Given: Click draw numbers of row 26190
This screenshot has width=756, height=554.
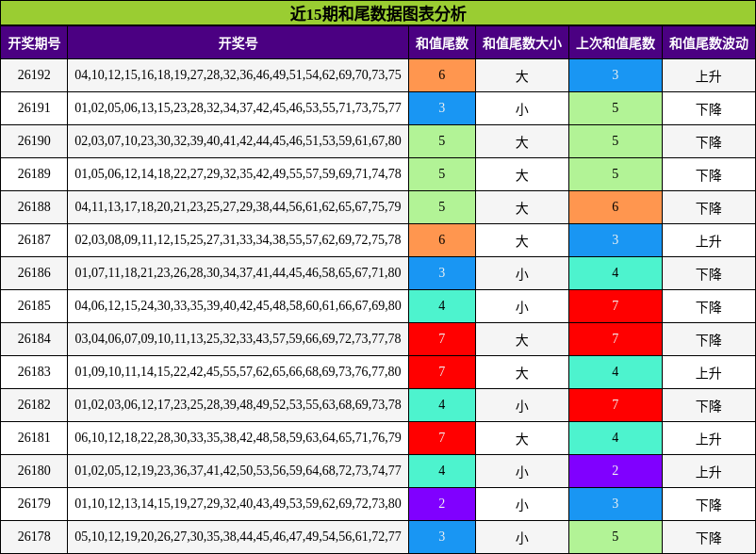Looking at the screenshot, I should 238,140.
